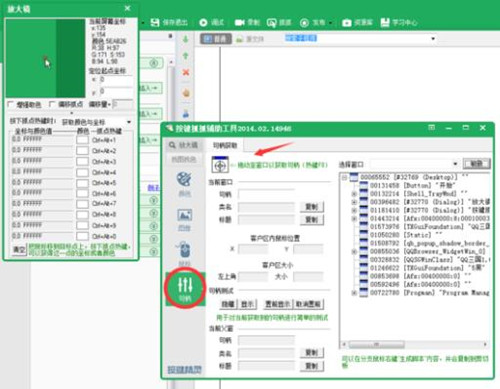500x389 pixels.
Task: Select the 01573976 [TXGuiFoundation] tree row
Action: click(425, 226)
